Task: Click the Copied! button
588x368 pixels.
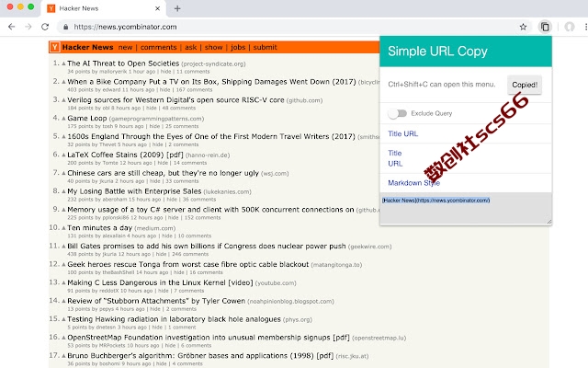Action: pos(525,85)
